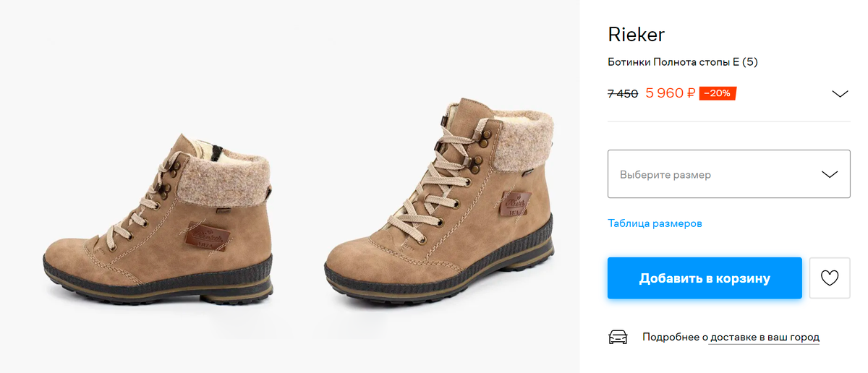Click the leather logo patch on right boot
Screen dimensions: 868x373
tap(515, 202)
